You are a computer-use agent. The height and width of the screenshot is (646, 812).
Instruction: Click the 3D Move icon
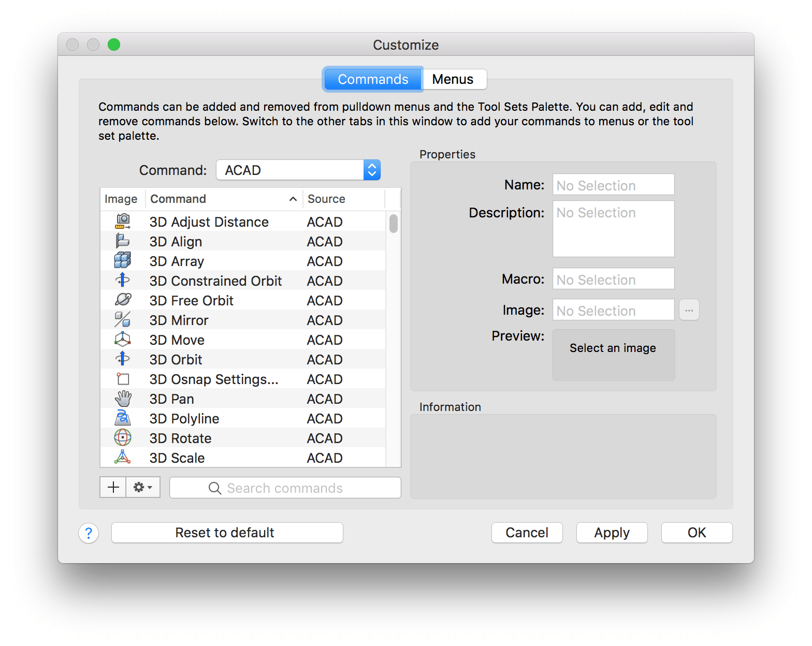pyautogui.click(x=123, y=339)
